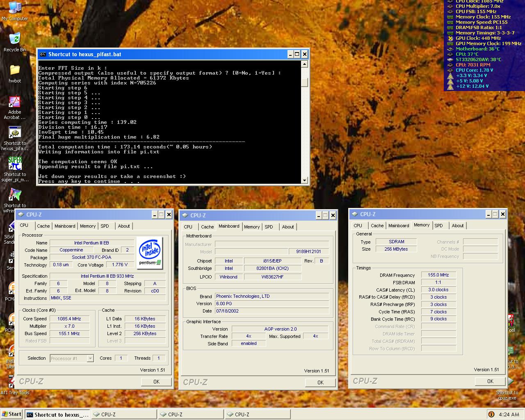The image size is (525, 420).
Task: Click the BIOS date 07/18/2002 field
Action: [x=272, y=311]
